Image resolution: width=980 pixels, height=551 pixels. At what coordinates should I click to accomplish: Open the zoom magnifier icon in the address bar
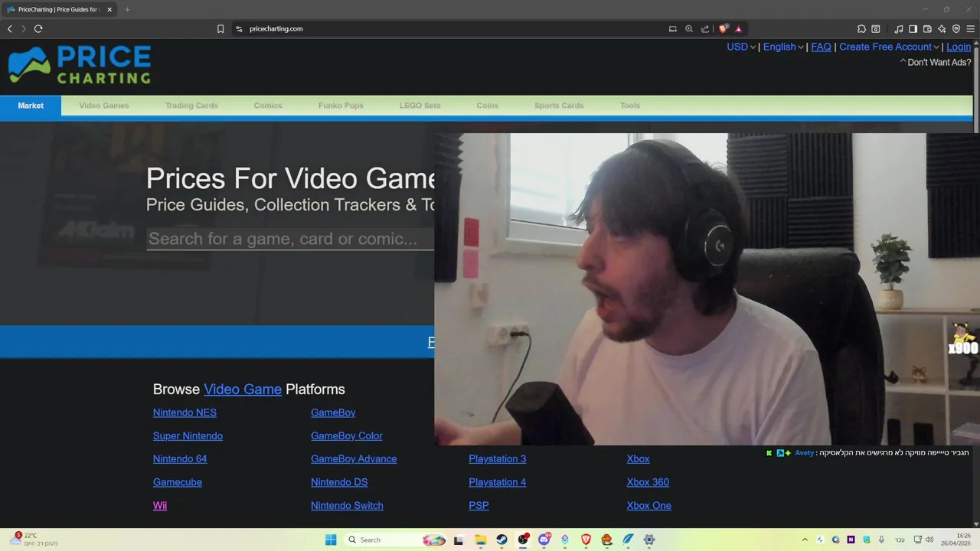[x=689, y=29]
